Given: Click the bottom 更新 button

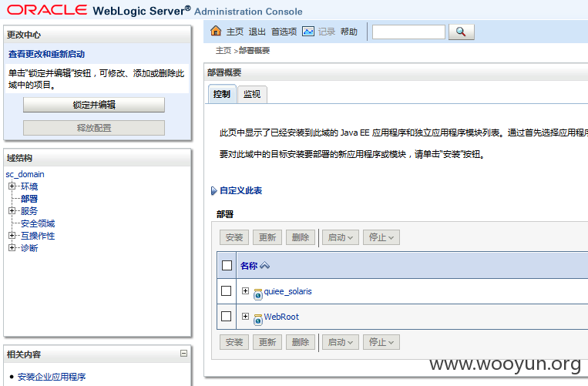Looking at the screenshot, I should tap(267, 342).
